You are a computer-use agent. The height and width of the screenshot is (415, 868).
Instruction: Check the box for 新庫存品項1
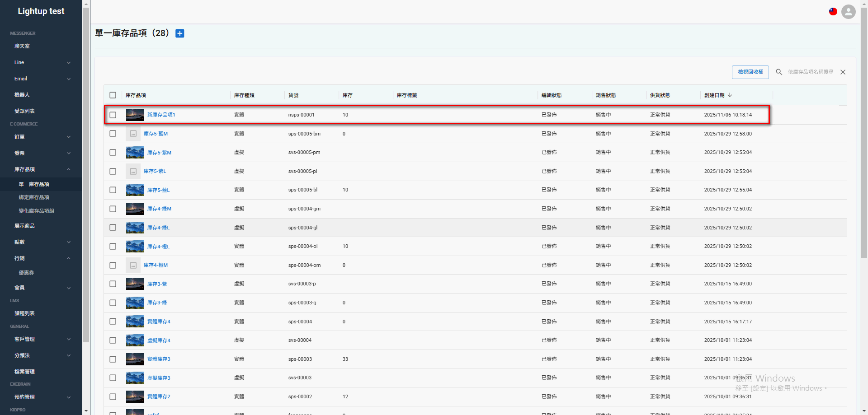(113, 115)
